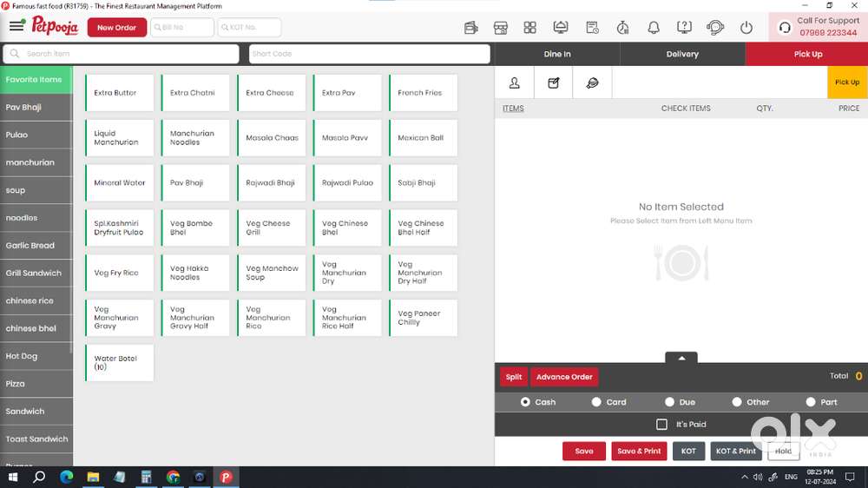Viewport: 868px width, 488px height.
Task: Switch to the Dine In tab
Action: pos(557,54)
